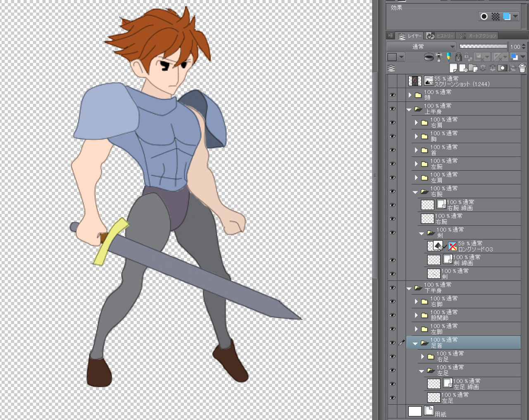The image size is (529, 420).
Task: Hide the 下半身 folder with its eye icon
Action: coord(392,288)
